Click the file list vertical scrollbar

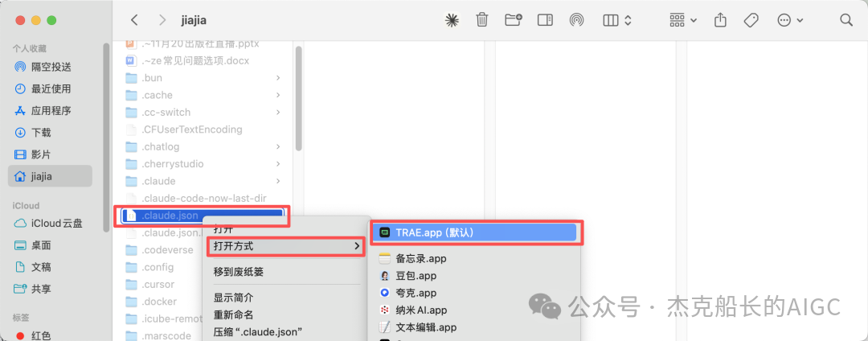coord(298,98)
